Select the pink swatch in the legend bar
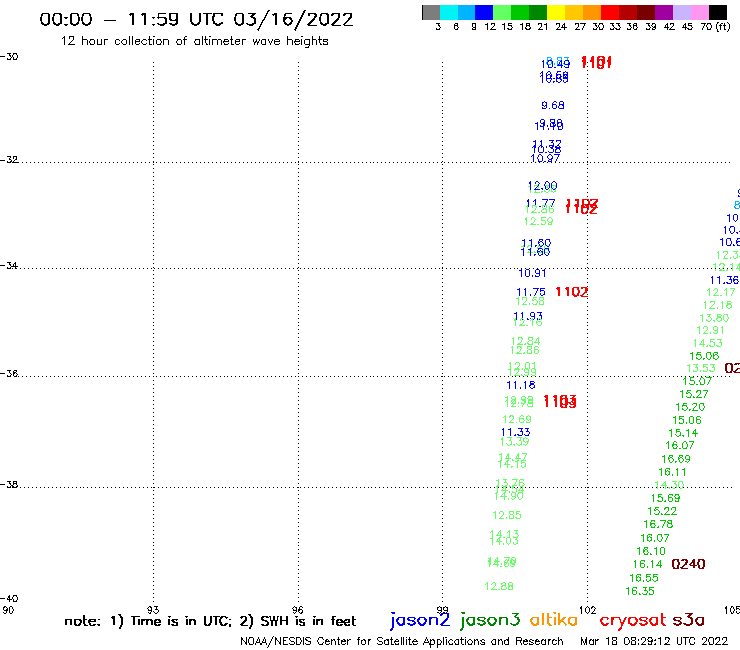Image resolution: width=740 pixels, height=650 pixels. pos(699,12)
